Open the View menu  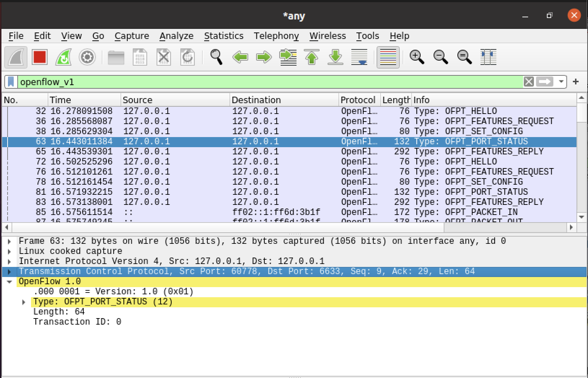click(71, 36)
